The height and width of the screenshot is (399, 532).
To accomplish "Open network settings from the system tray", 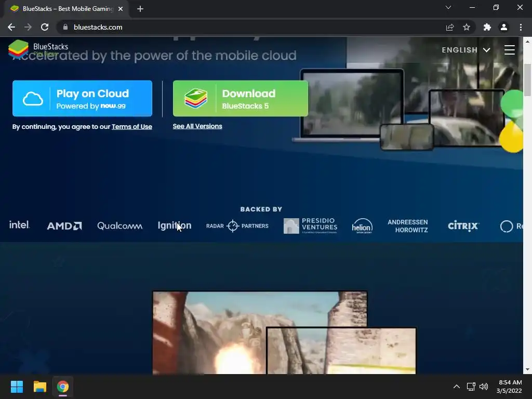I will pyautogui.click(x=471, y=387).
